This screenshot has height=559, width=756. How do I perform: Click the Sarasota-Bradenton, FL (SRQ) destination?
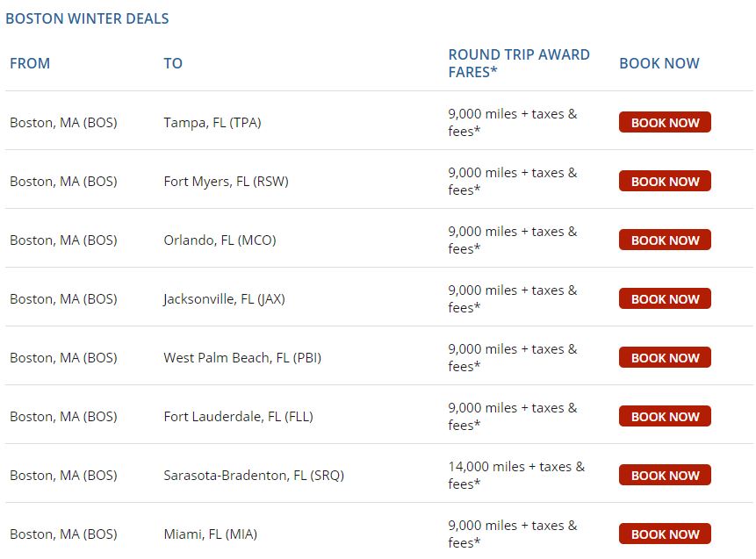[253, 476]
